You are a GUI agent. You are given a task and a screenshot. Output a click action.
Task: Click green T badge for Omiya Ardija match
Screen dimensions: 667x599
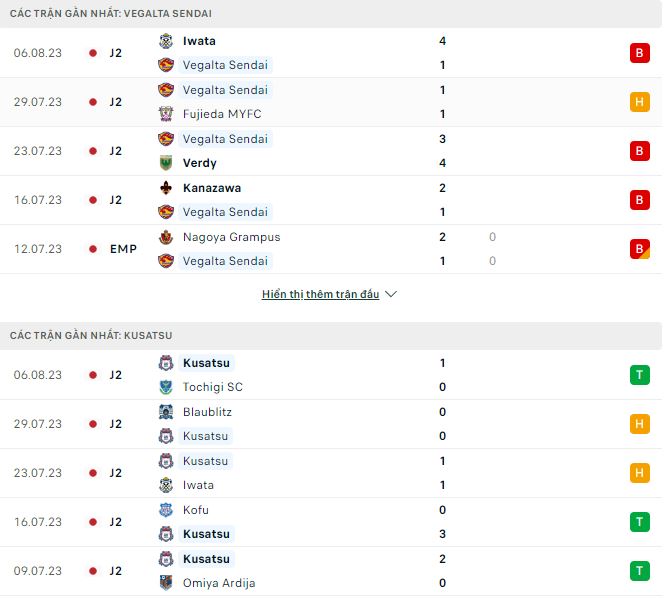pyautogui.click(x=640, y=571)
